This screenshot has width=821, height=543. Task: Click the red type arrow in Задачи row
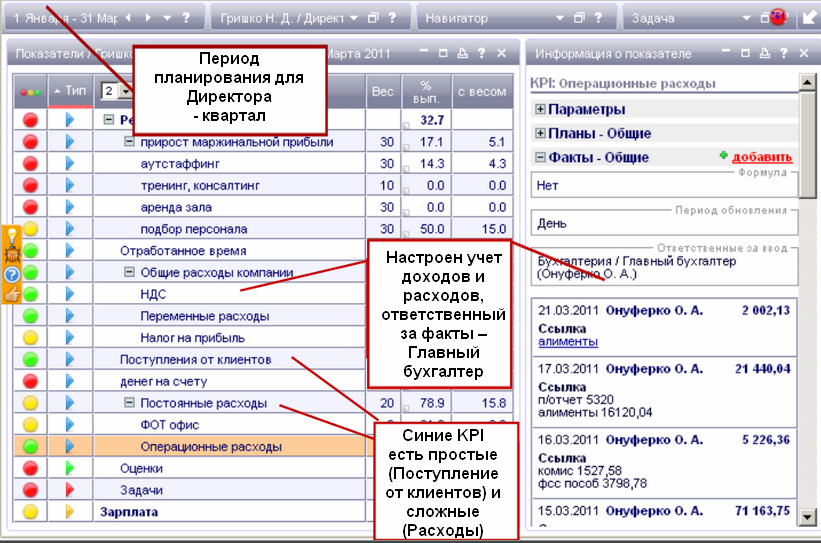coord(70,490)
